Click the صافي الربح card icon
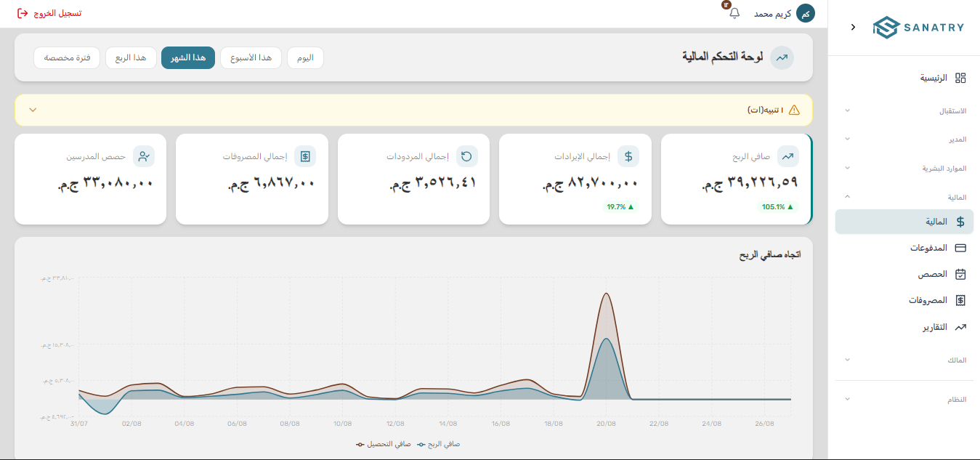 787,156
